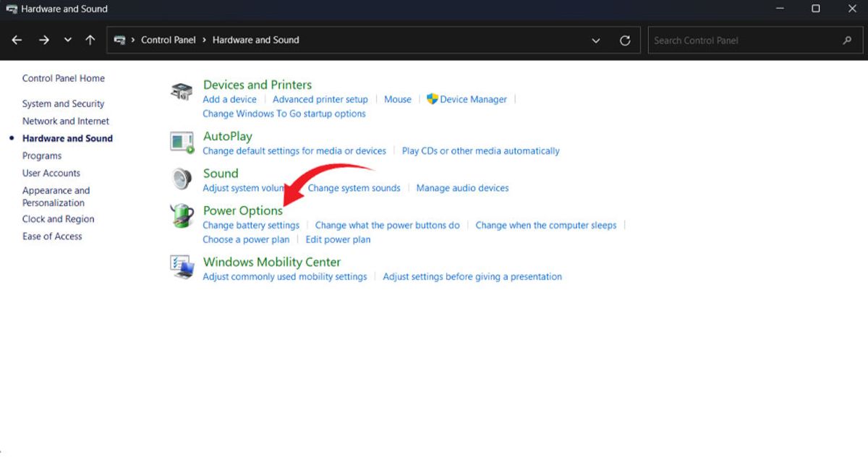Image resolution: width=868 pixels, height=457 pixels.
Task: Maximize the Hardware and Sound window
Action: [815, 9]
